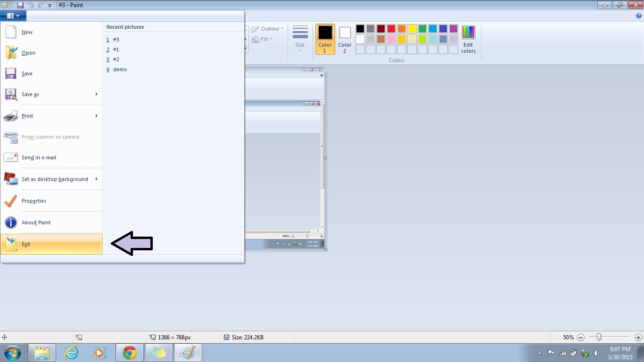
Task: Choose Open from the Paint menu
Action: click(51, 53)
